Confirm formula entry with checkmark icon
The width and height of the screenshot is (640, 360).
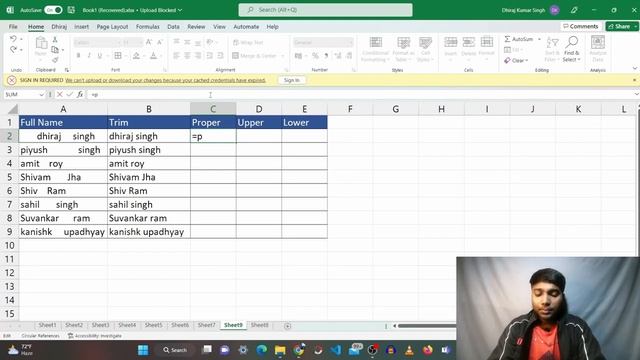69,94
